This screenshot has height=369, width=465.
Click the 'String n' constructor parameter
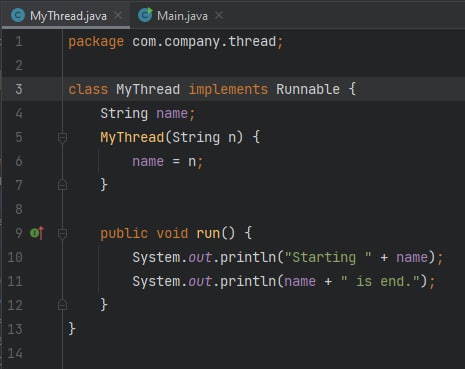[204, 138]
